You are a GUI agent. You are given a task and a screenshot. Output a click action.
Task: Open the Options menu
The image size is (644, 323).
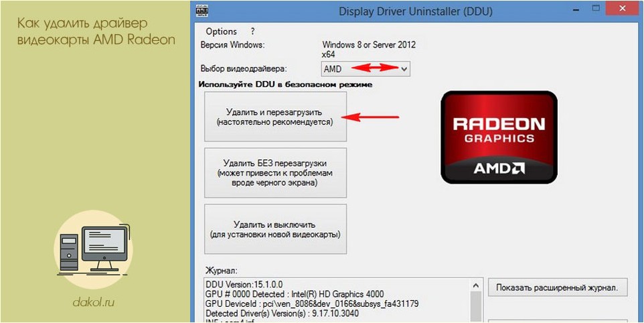coord(222,31)
